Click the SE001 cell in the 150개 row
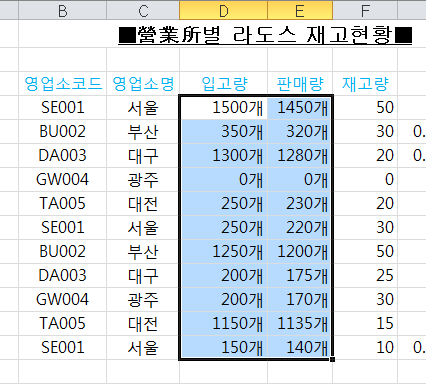 [x=62, y=347]
